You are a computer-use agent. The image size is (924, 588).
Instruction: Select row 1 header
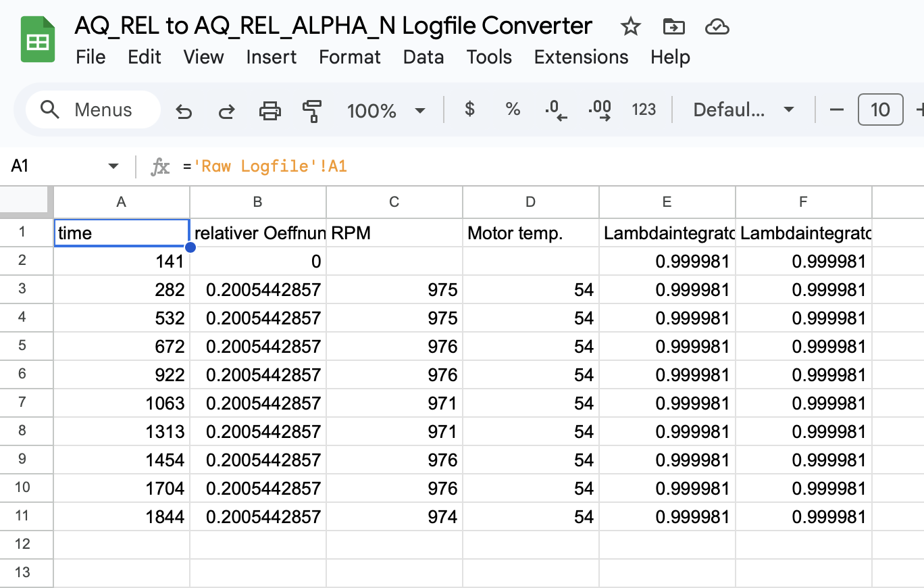(27, 232)
